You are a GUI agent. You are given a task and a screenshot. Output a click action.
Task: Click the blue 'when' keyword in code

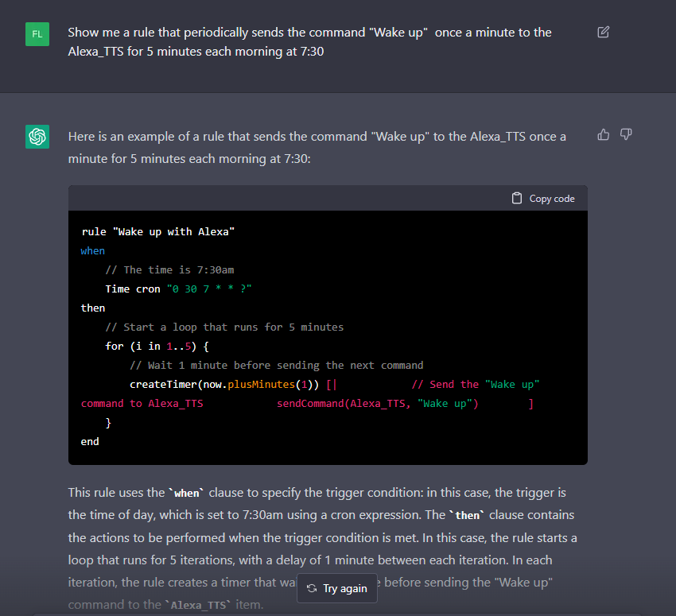pos(92,251)
